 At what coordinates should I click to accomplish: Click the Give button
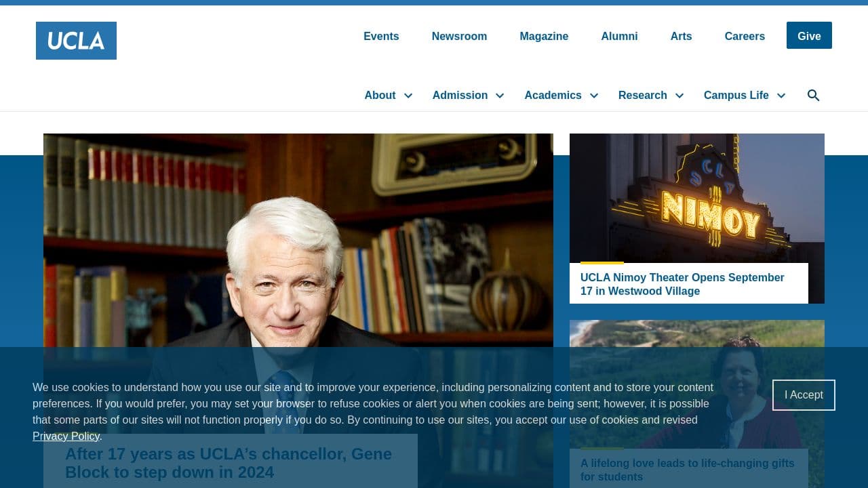coord(809,35)
